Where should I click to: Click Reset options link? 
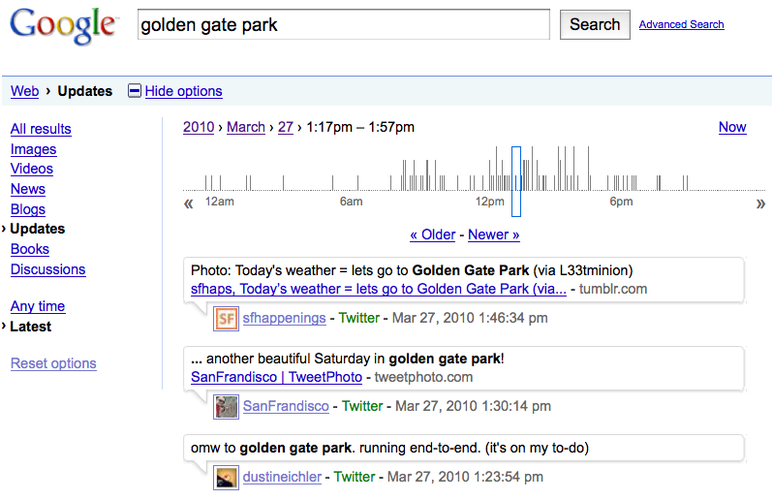pyautogui.click(x=53, y=363)
